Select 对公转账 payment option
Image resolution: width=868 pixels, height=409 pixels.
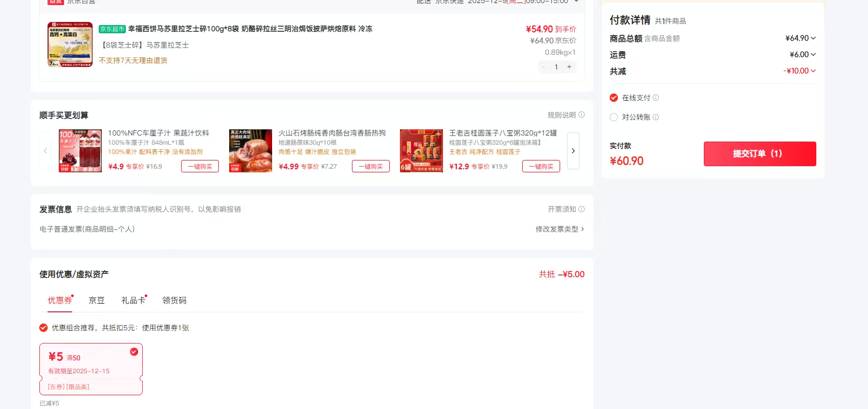click(614, 117)
